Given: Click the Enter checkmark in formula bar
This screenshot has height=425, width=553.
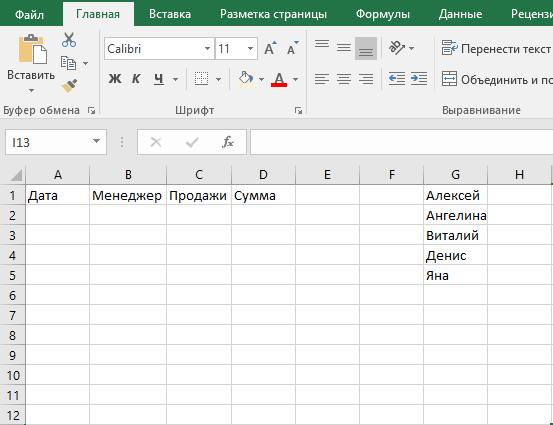Looking at the screenshot, I should click(x=192, y=142).
